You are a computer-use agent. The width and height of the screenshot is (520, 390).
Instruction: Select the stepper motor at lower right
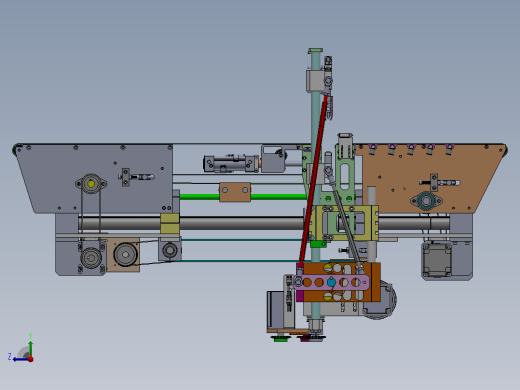[437, 260]
